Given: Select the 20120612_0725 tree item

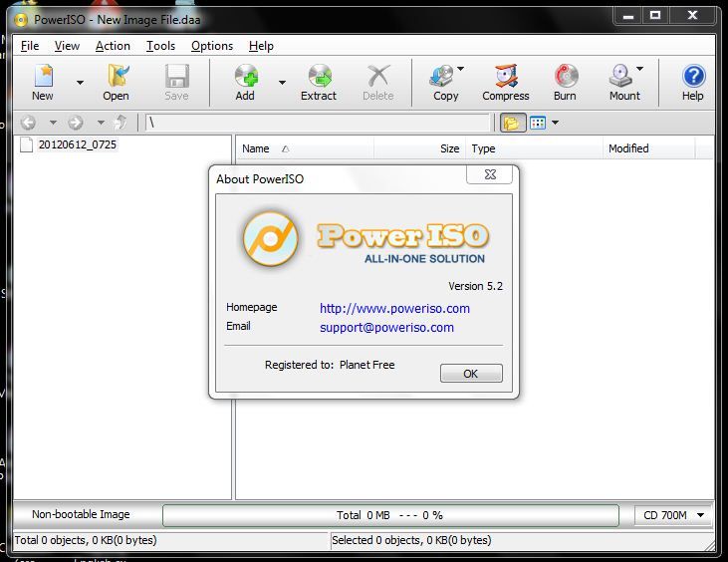Looking at the screenshot, I should [77, 144].
